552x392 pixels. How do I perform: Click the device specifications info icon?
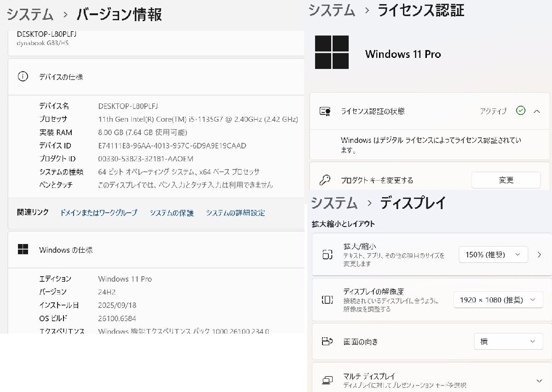pyautogui.click(x=23, y=77)
